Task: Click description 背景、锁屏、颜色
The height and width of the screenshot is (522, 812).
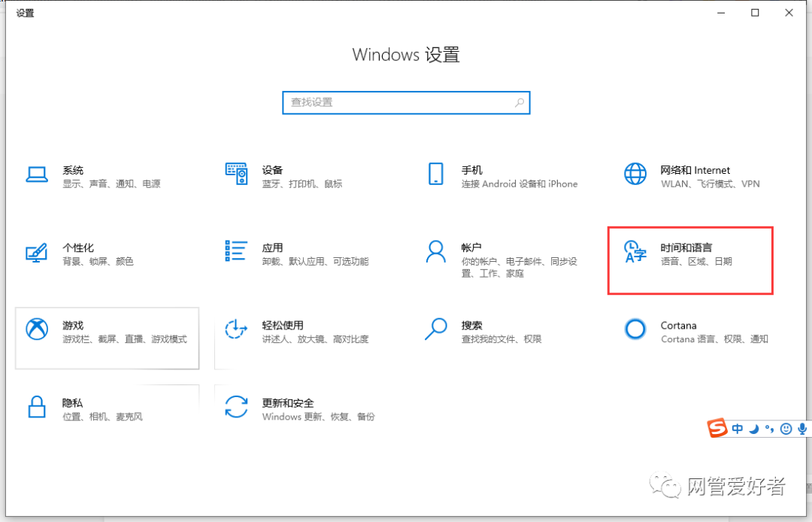Action: [98, 262]
